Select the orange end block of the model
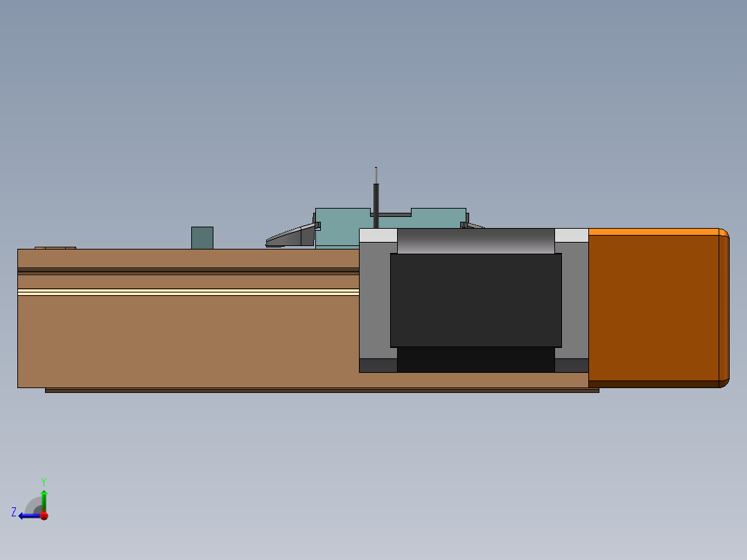Image resolution: width=747 pixels, height=560 pixels. click(x=658, y=308)
